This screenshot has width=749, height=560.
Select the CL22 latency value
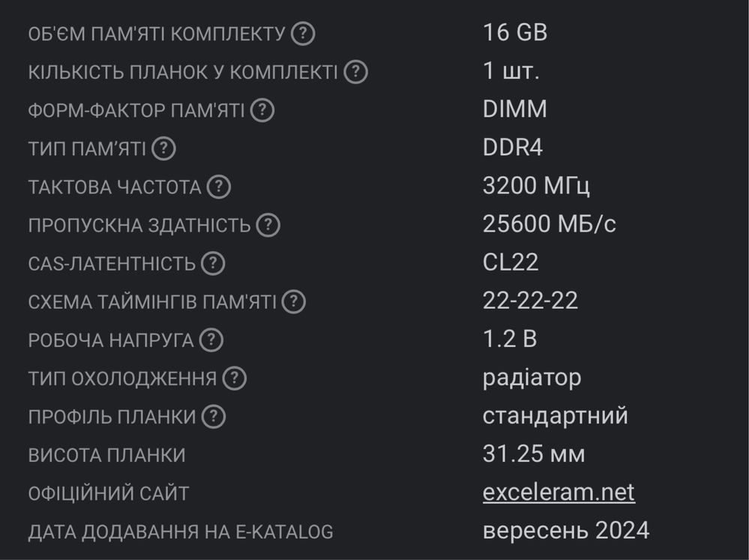point(510,262)
